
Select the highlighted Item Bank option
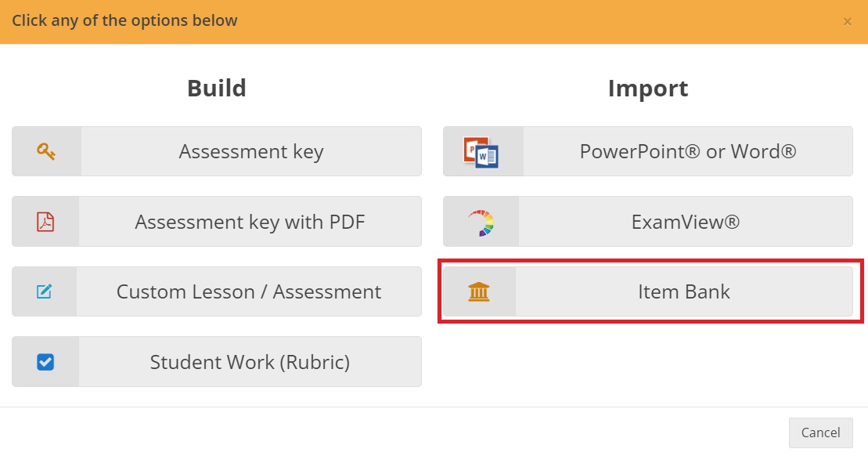coord(683,291)
